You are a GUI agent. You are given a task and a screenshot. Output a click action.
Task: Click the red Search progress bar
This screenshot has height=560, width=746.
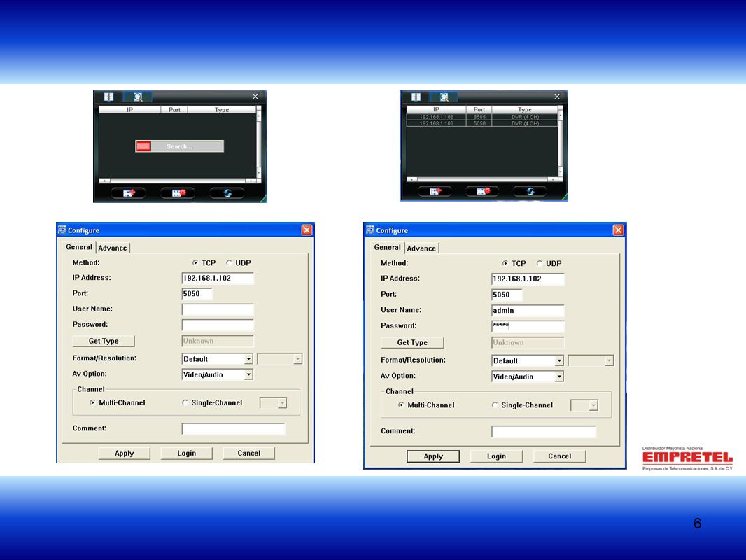click(179, 146)
